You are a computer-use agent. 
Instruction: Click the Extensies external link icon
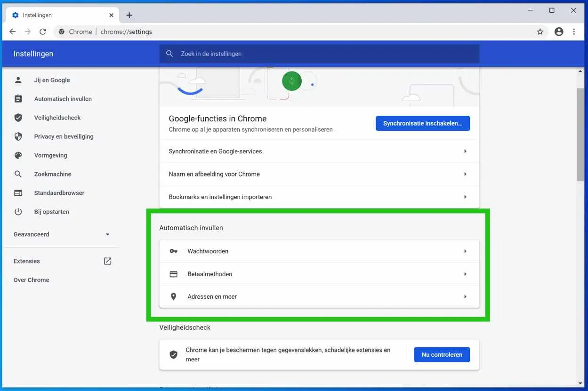click(x=108, y=261)
